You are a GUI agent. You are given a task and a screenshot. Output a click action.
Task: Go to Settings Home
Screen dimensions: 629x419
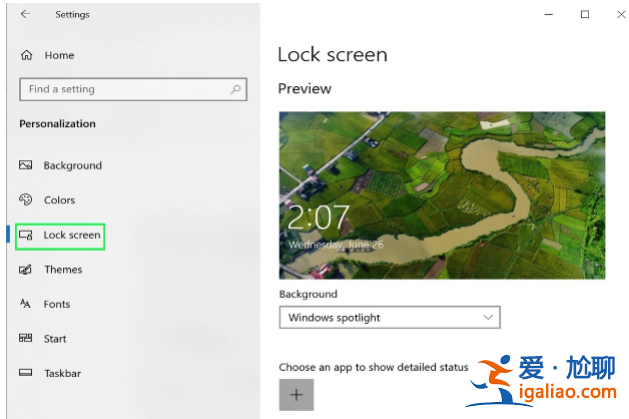point(59,55)
